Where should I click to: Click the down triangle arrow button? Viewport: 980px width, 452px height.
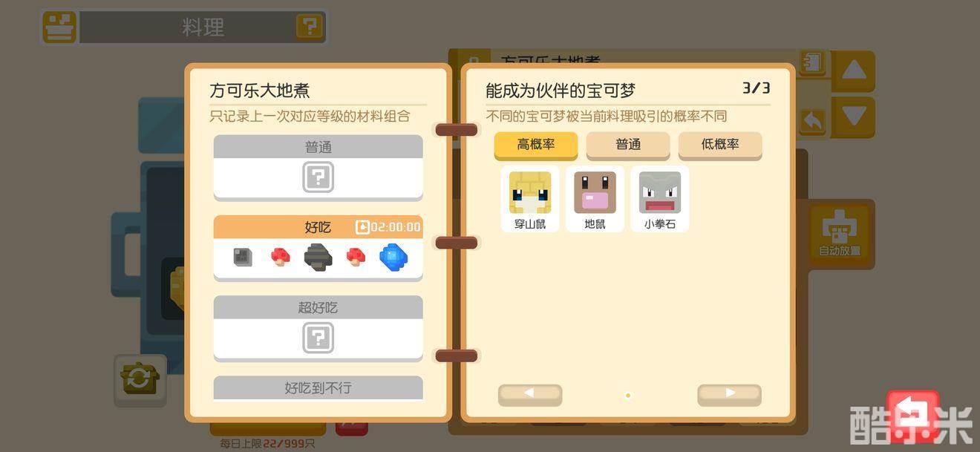pos(854,117)
